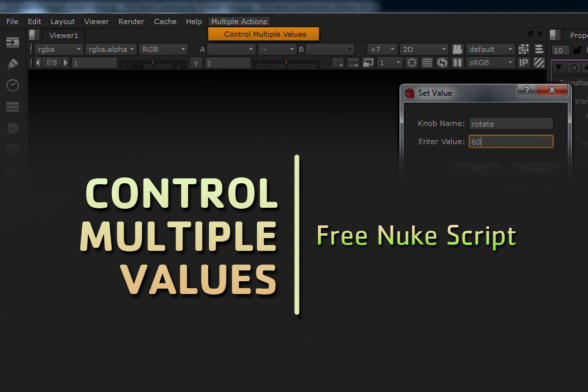This screenshot has height=392, width=588.
Task: Click the viewer refresh arrows icon
Action: 442,63
